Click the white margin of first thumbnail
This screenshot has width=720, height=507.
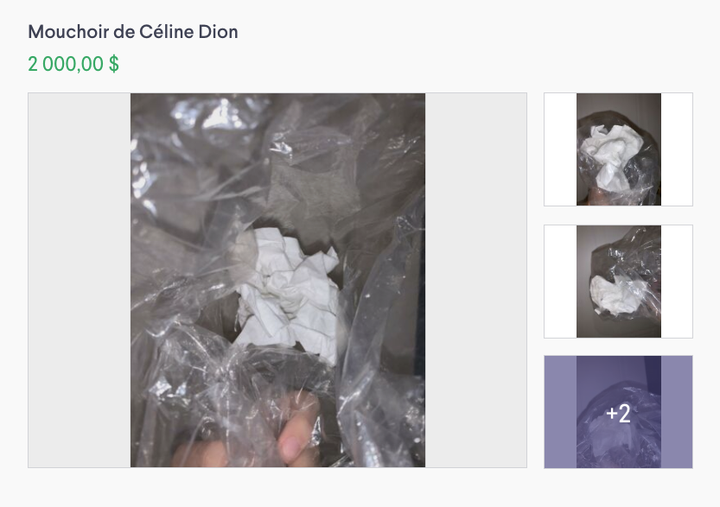561,149
